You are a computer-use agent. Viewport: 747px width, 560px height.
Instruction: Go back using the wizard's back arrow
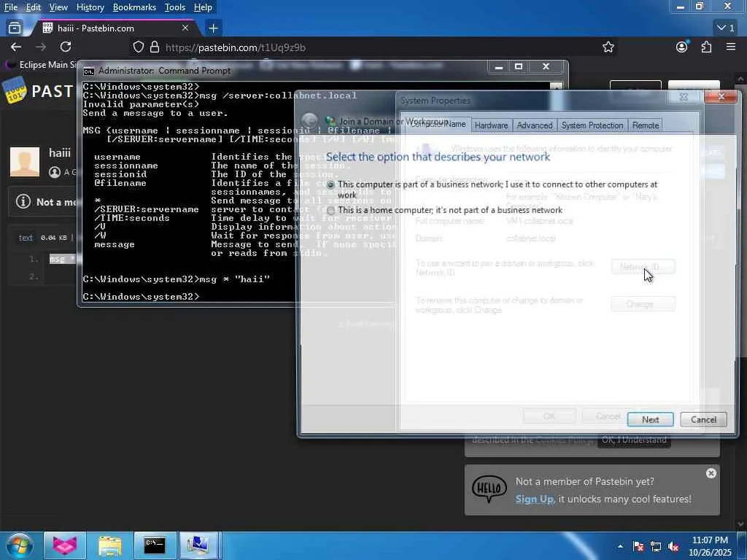click(309, 120)
